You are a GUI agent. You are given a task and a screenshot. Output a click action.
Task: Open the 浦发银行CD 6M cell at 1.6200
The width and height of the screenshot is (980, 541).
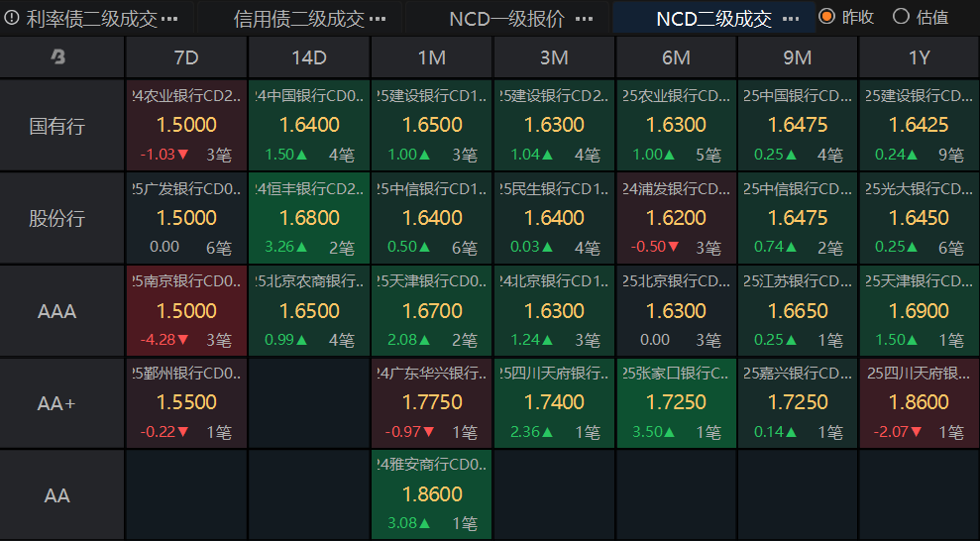pyautogui.click(x=676, y=218)
